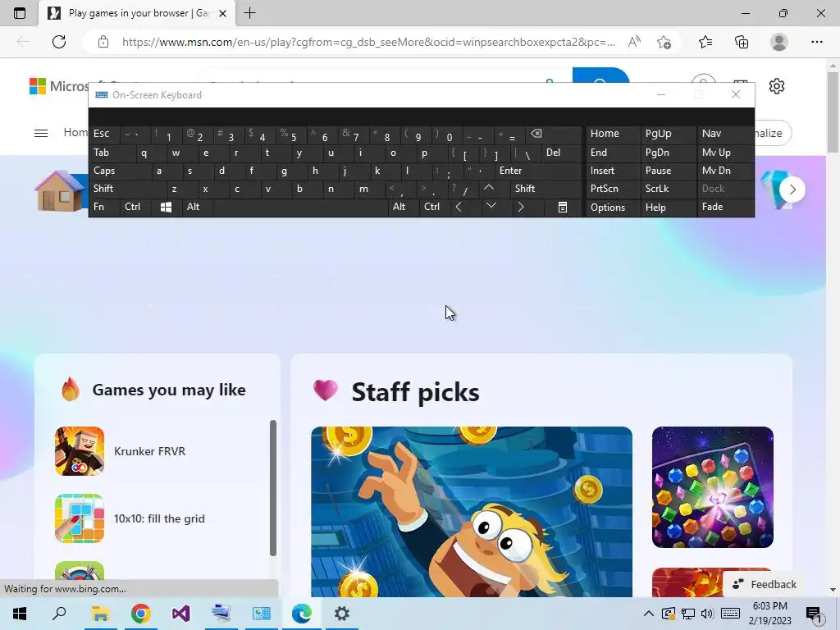Click the carousel next arrow
The width and height of the screenshot is (840, 630).
(792, 189)
